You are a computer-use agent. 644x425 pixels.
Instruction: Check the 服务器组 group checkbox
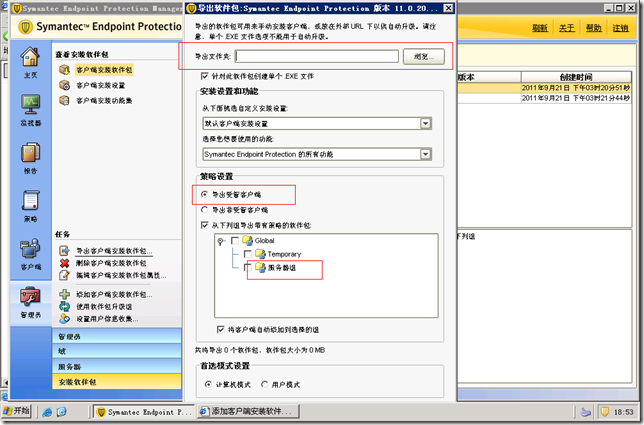(x=248, y=268)
